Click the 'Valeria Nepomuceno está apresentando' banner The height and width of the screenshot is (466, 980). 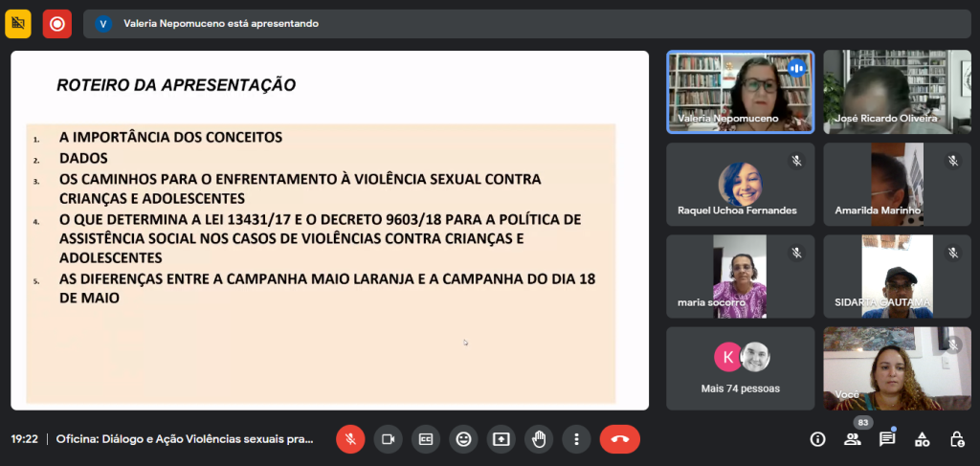tap(220, 24)
